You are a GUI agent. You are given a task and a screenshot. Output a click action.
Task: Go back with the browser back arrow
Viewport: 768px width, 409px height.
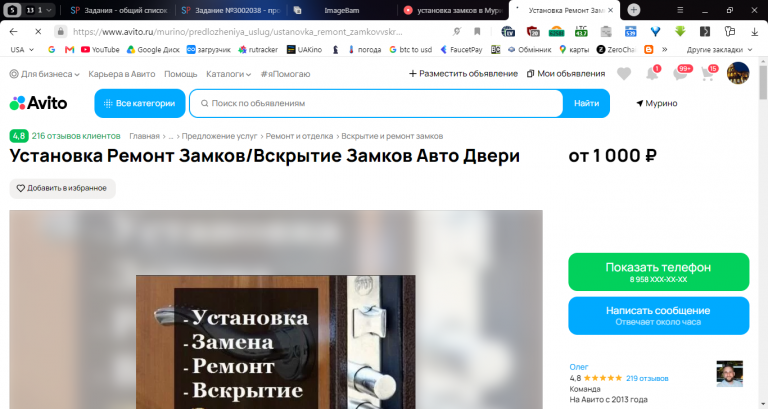(x=13, y=31)
